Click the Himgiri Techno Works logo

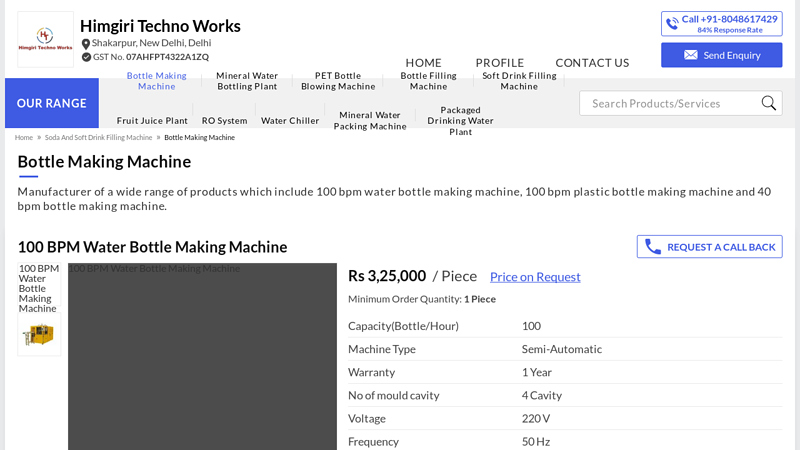pos(45,39)
